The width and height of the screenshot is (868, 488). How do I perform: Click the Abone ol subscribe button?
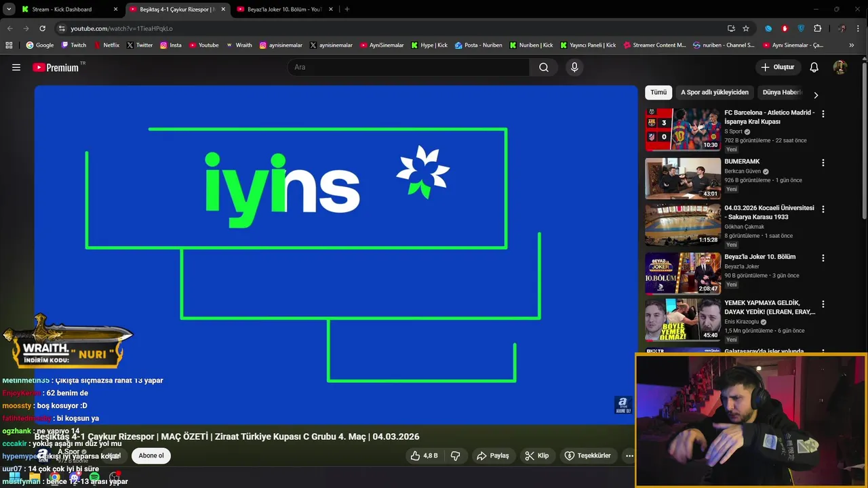coord(151,455)
